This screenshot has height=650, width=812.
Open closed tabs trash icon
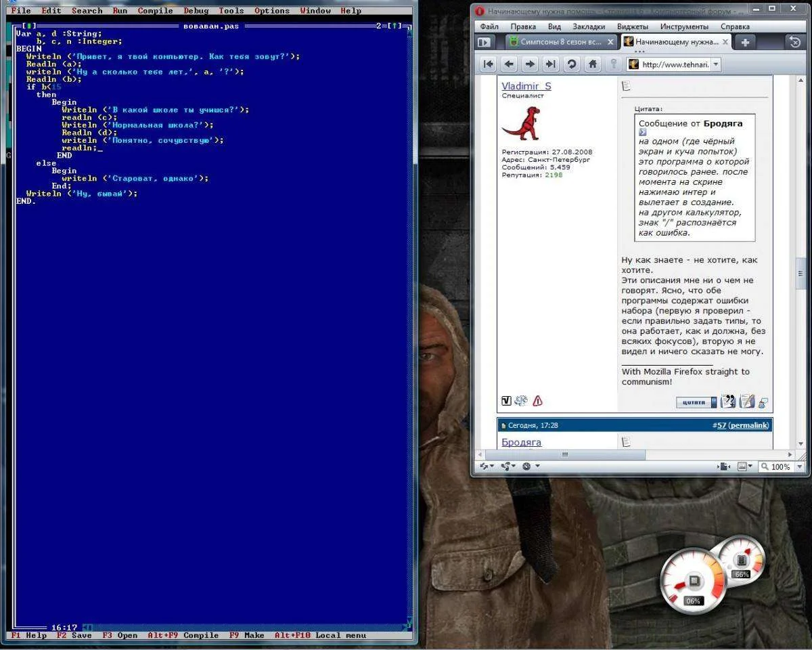tap(794, 42)
